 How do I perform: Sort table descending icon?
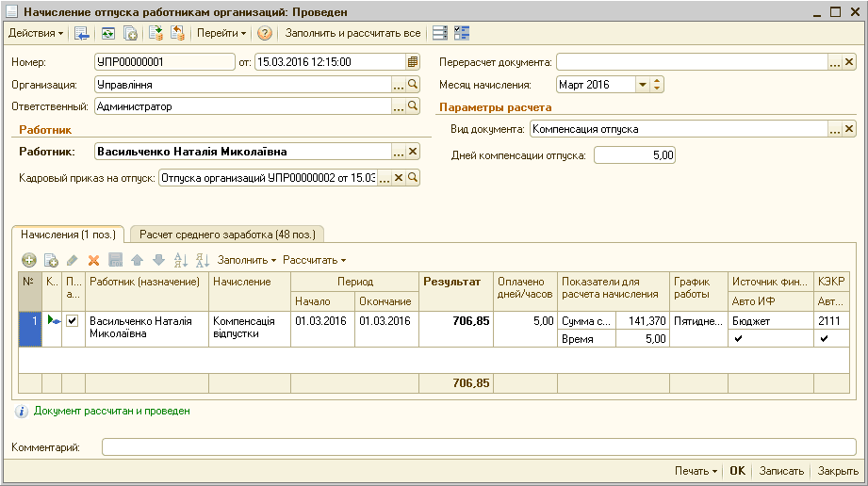203,260
